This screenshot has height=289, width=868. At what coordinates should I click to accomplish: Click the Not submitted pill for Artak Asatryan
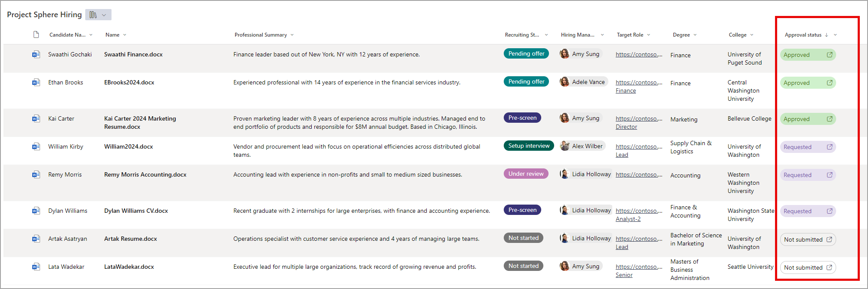pos(803,239)
